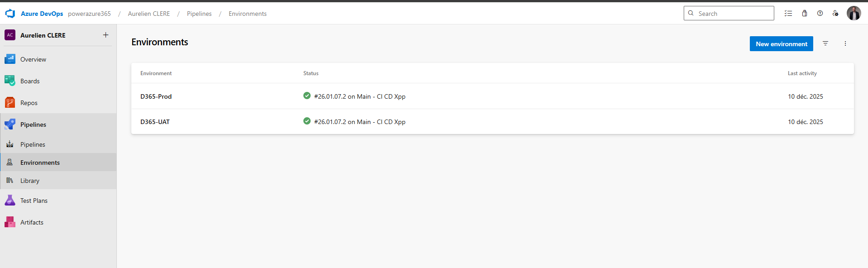
Task: Click the 10 déc. 2025 date for D365-Prod
Action: [805, 96]
